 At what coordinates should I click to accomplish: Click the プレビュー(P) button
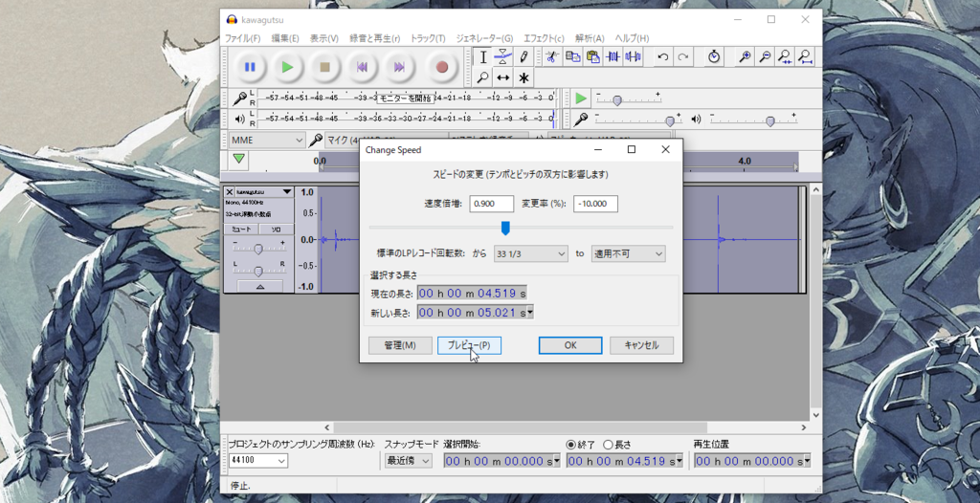[x=469, y=345]
